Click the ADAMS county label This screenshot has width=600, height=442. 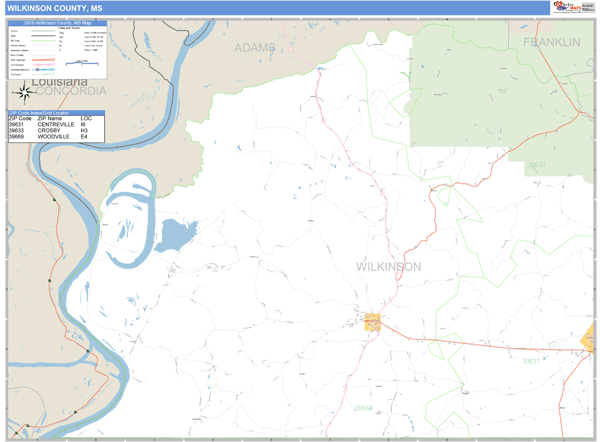(255, 47)
